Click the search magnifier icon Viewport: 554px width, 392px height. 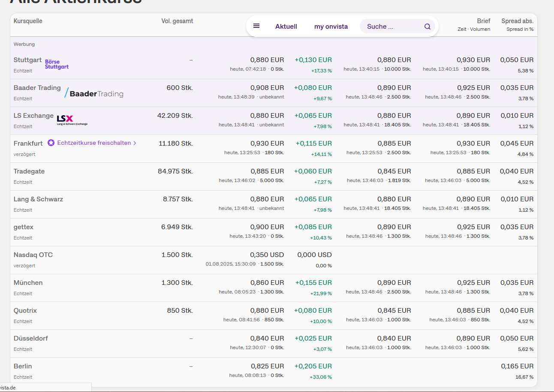click(x=427, y=27)
